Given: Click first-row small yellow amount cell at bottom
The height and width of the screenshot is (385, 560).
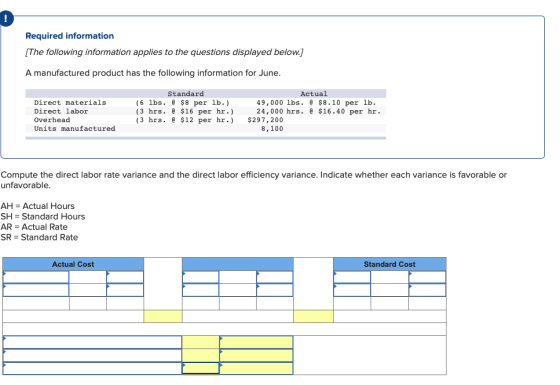Looking at the screenshot, I should click(x=200, y=342).
